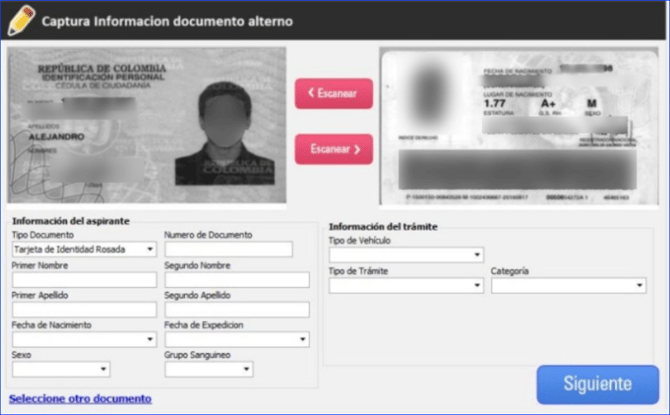This screenshot has height=415, width=670.
Task: Click the Numero de Documento input field
Action: pyautogui.click(x=228, y=249)
